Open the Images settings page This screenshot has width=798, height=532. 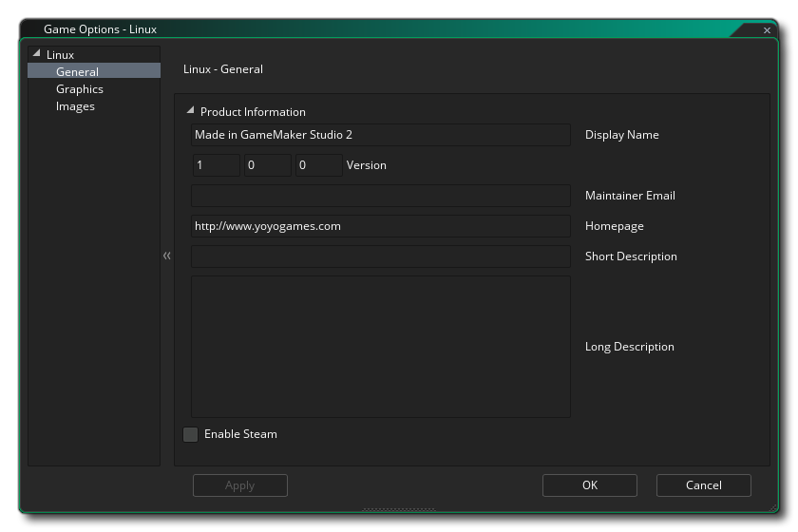(x=75, y=105)
